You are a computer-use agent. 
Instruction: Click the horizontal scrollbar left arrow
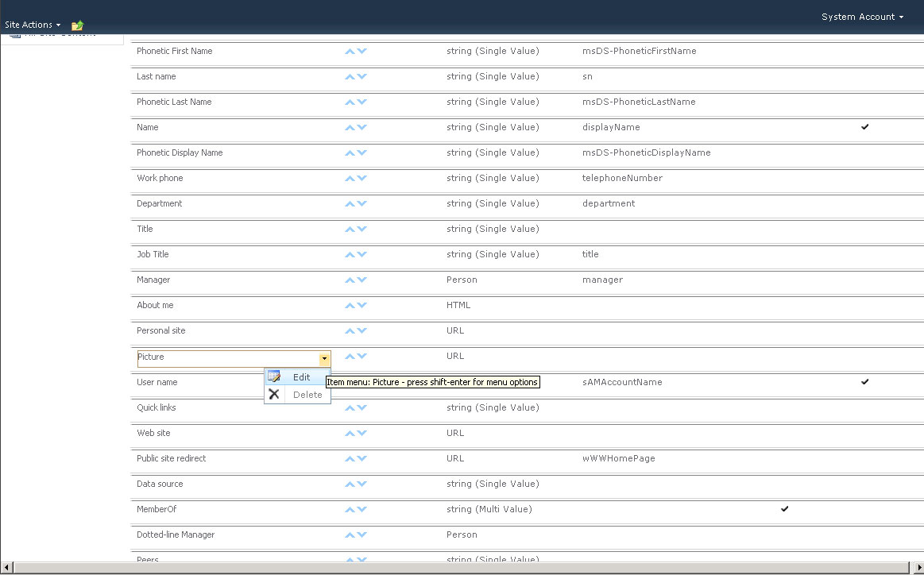(6, 567)
